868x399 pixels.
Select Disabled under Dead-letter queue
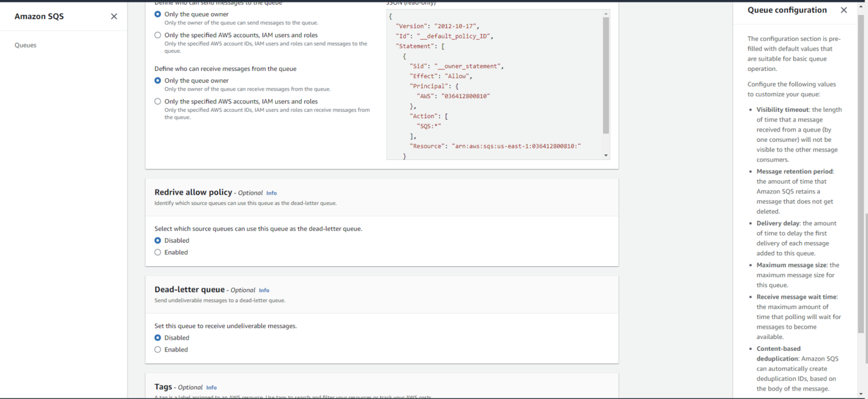[157, 338]
